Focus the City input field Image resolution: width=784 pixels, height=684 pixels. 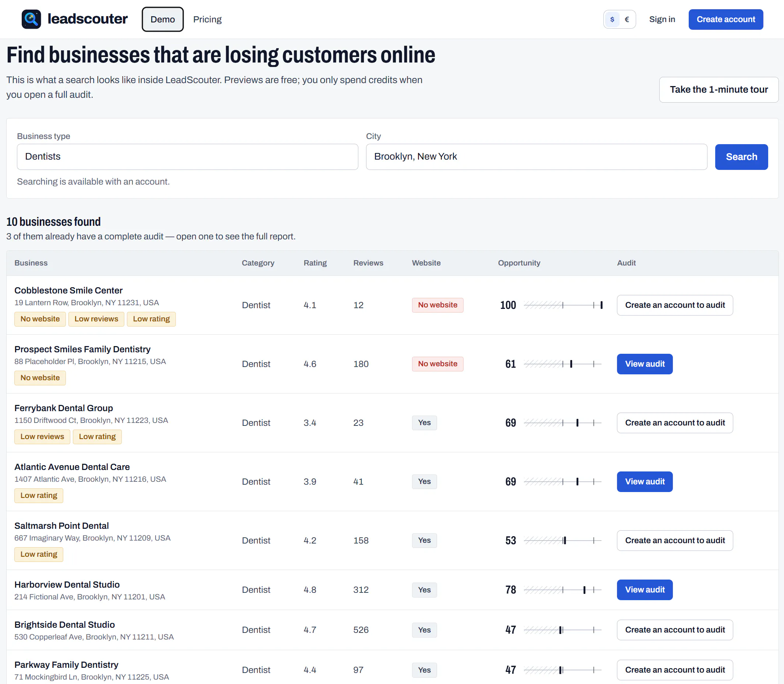coord(536,157)
